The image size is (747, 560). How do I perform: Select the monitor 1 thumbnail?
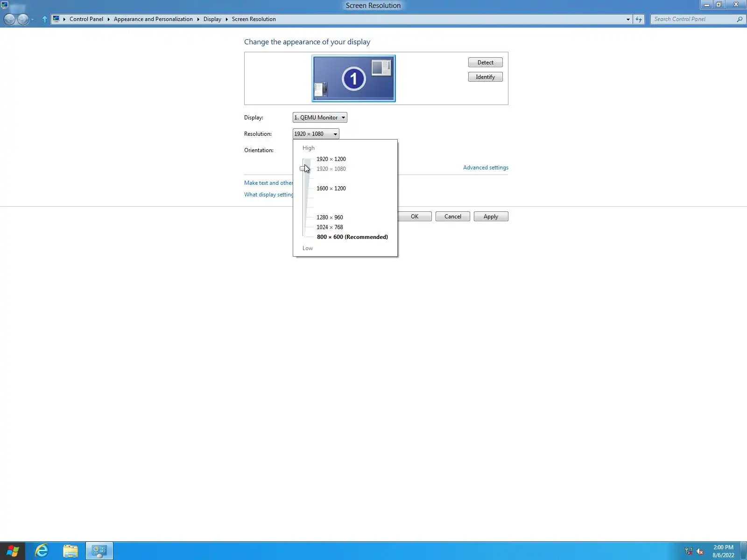point(353,78)
